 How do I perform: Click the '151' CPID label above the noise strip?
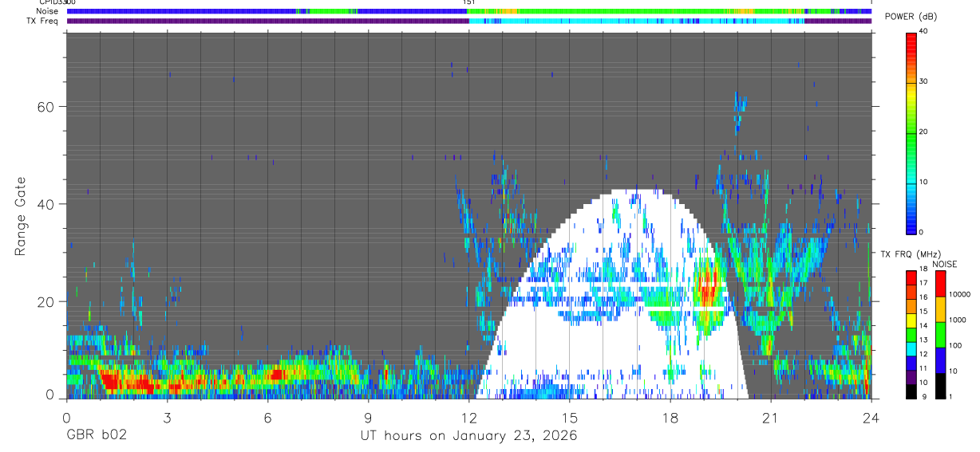point(469,3)
